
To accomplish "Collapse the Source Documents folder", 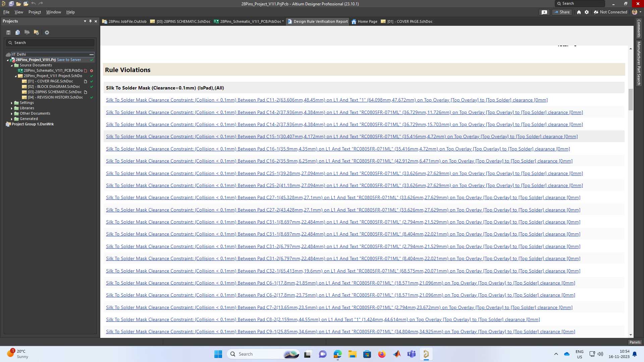I will pos(12,65).
